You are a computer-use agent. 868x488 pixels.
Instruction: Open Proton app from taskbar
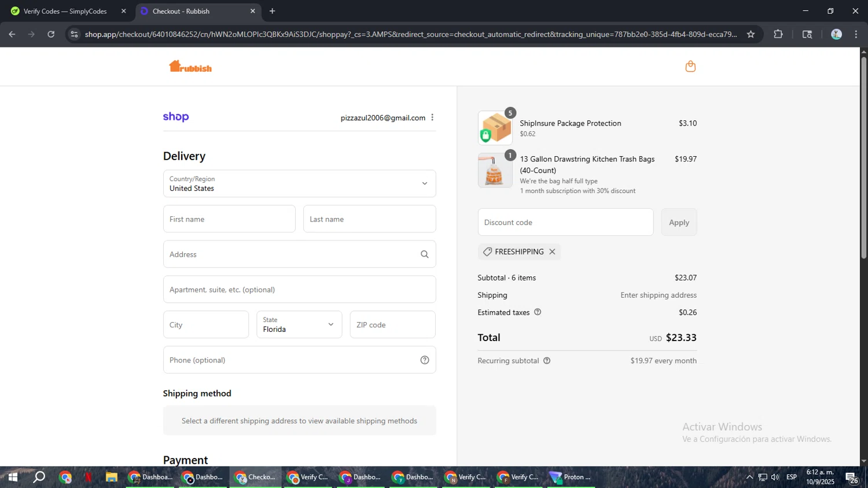[571, 477]
